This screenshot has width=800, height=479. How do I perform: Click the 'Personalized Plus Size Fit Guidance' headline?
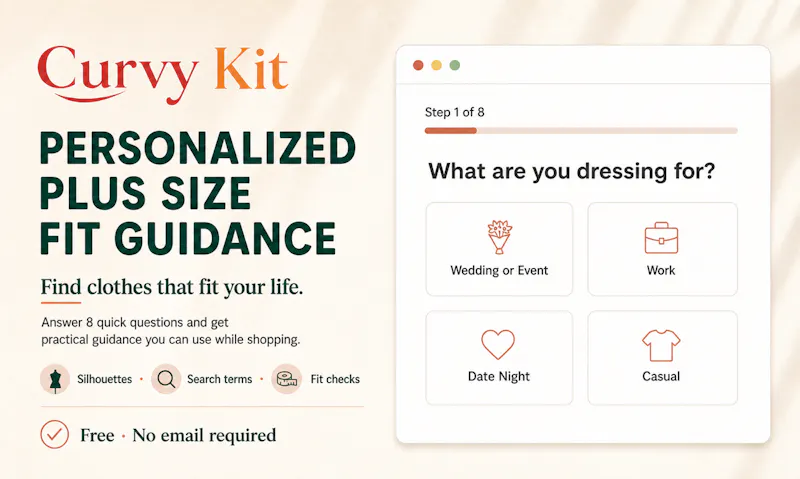[198, 193]
